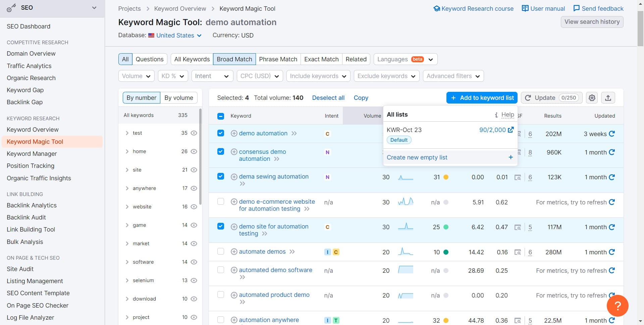Click Informational intent badge on automate demos

(x=328, y=252)
